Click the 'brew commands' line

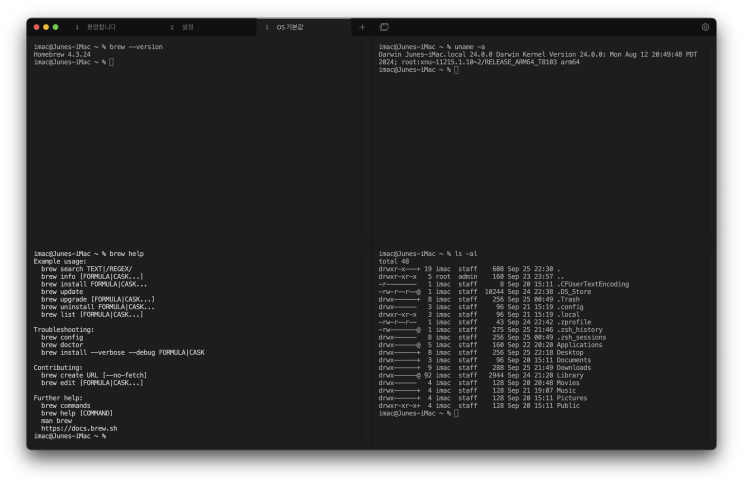coord(66,405)
